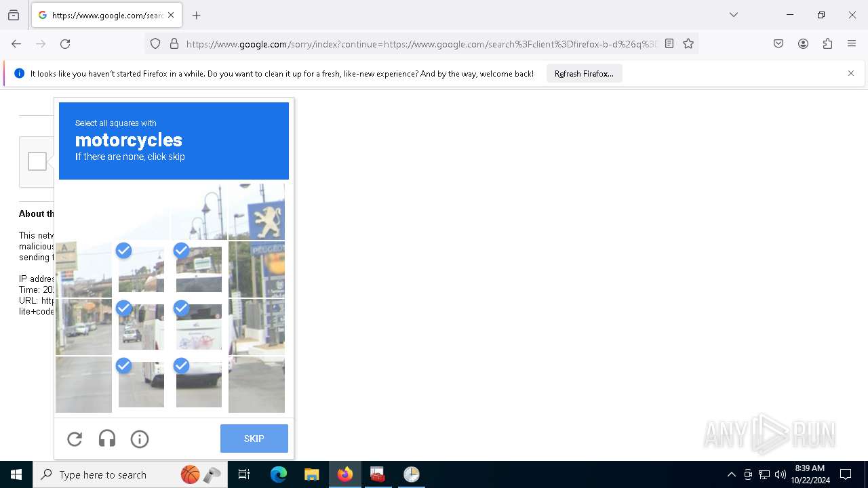Bookmark this page with star
Image resolution: width=868 pixels, height=488 pixels.
688,44
